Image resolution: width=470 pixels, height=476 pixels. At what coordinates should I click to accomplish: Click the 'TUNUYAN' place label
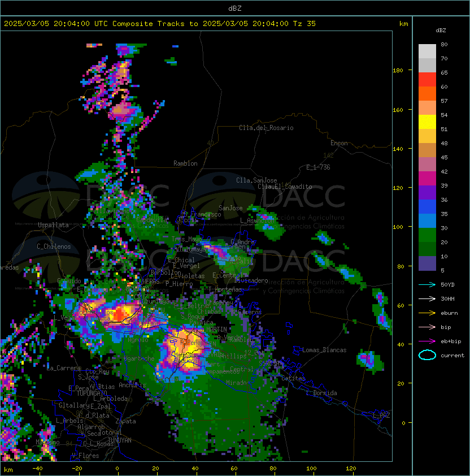coord(120,440)
